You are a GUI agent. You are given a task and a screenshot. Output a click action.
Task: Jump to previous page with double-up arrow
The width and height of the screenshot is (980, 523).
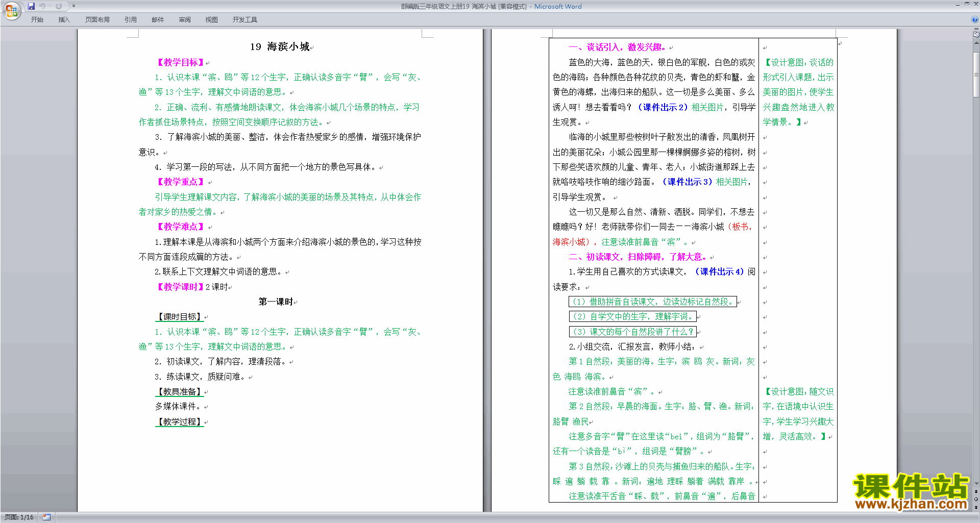[x=976, y=491]
